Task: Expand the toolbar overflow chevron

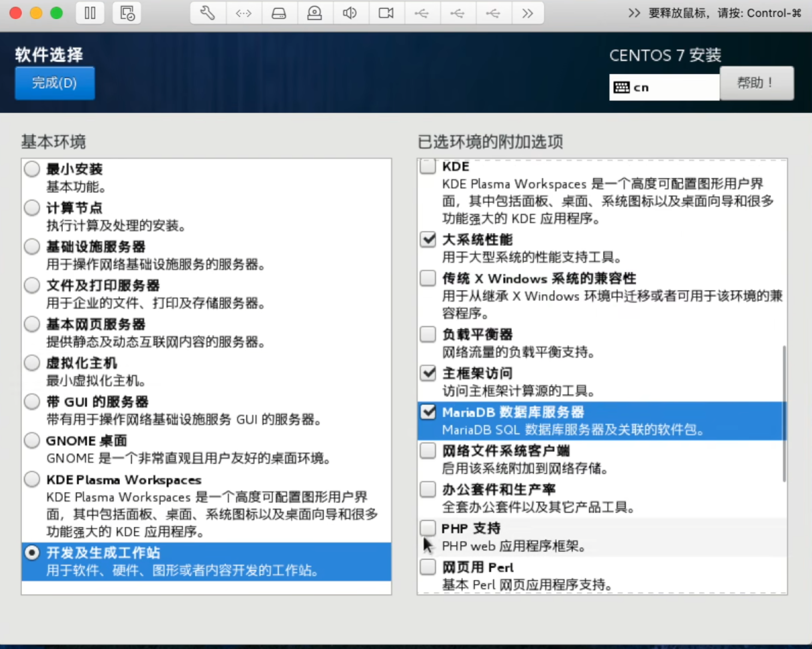Action: coord(528,13)
